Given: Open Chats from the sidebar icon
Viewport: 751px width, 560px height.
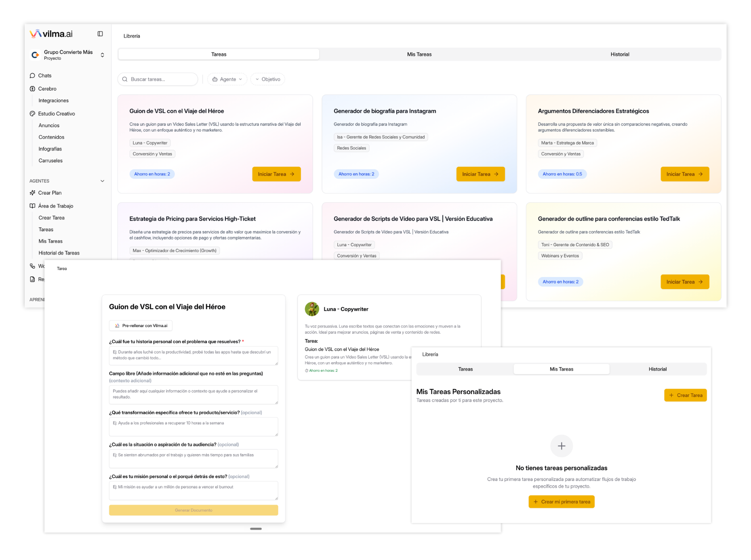Looking at the screenshot, I should click(x=32, y=76).
